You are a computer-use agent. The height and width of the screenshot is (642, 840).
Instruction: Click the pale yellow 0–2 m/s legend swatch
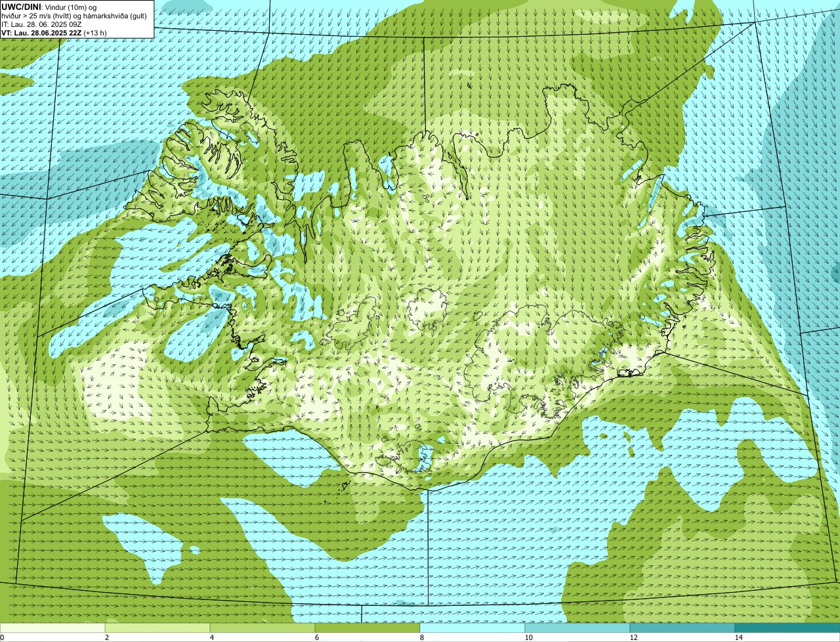pos(52,628)
